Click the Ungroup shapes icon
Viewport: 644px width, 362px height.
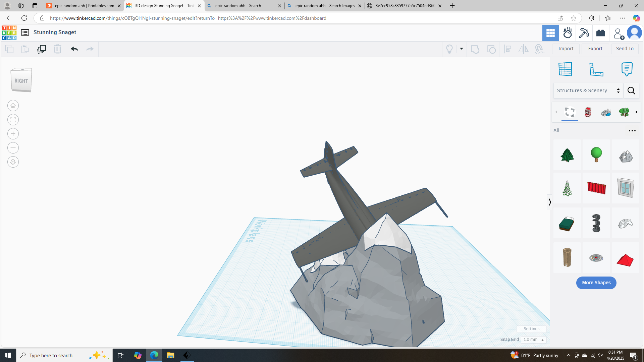point(491,49)
